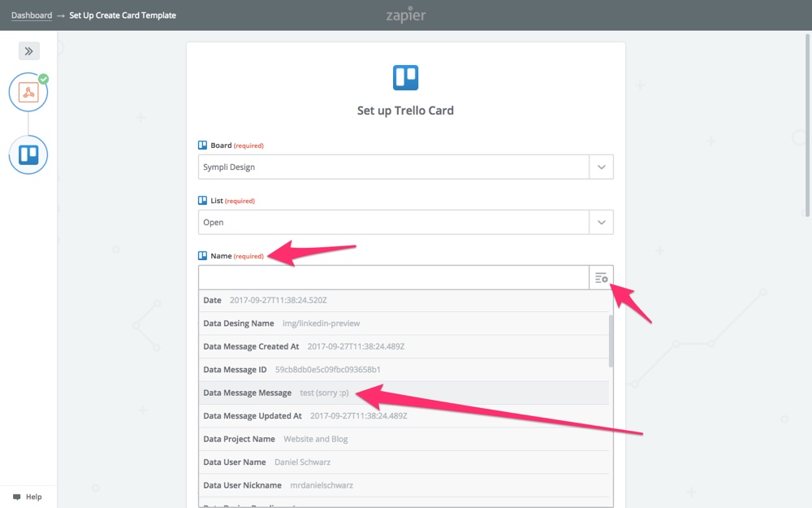Select Data Message Message option
Screen dimensions: 812x508
pos(404,393)
